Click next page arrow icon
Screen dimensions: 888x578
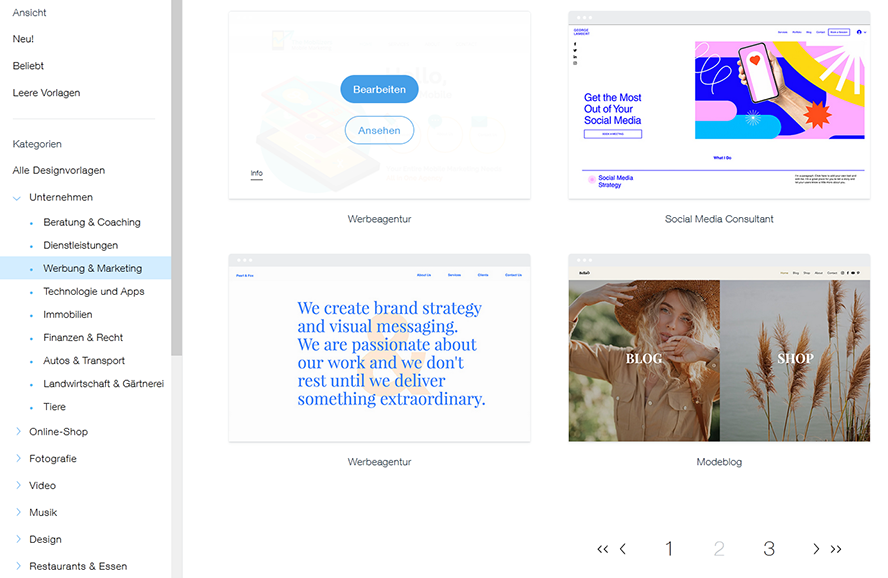(x=816, y=549)
